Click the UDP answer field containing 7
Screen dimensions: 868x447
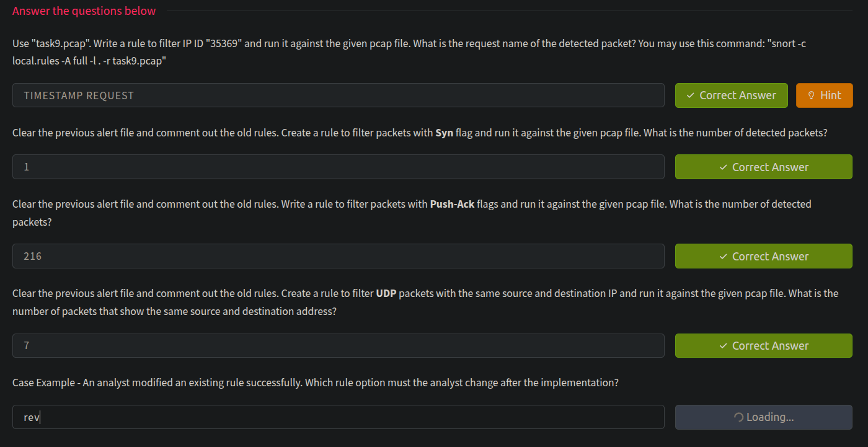[338, 345]
